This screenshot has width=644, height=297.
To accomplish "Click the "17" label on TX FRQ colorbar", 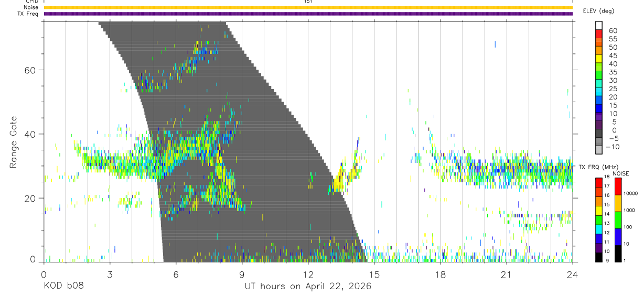I will (607, 186).
